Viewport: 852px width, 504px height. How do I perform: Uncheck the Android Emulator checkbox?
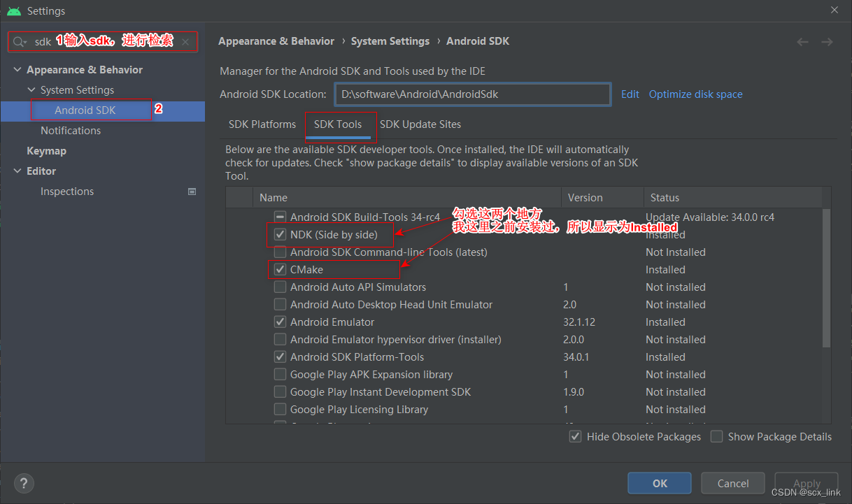pos(280,322)
